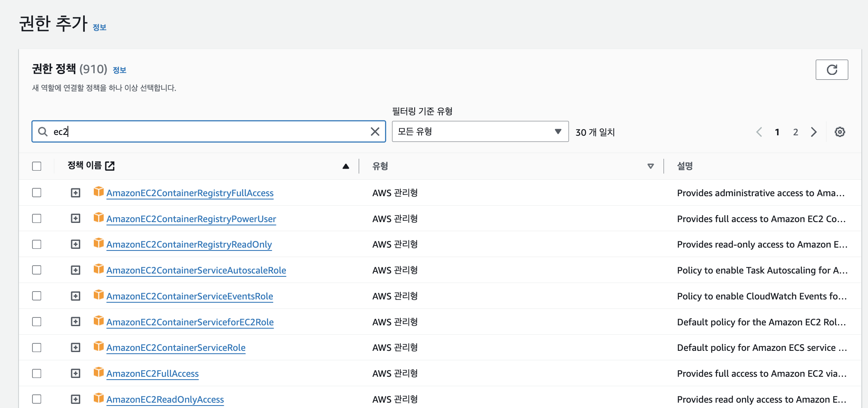
Task: Click policy box icon for AmazonEC2ContainerRegistryReadOnly
Action: pos(98,243)
